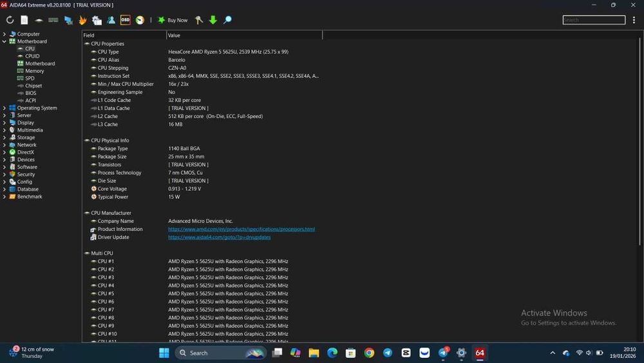Viewport: 644px width, 363px height.
Task: Click the user silhouette toolbar icon
Action: point(111,20)
